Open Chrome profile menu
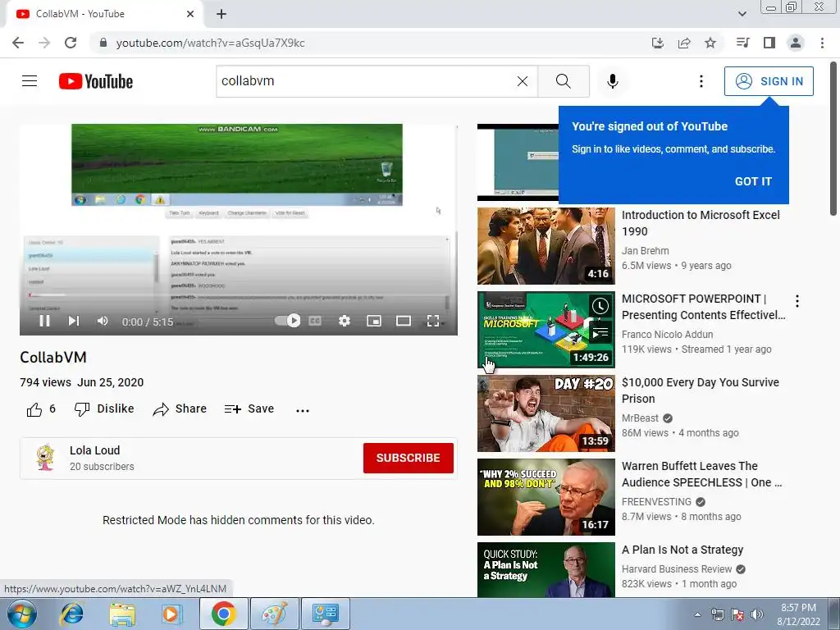The width and height of the screenshot is (840, 630). (796, 43)
